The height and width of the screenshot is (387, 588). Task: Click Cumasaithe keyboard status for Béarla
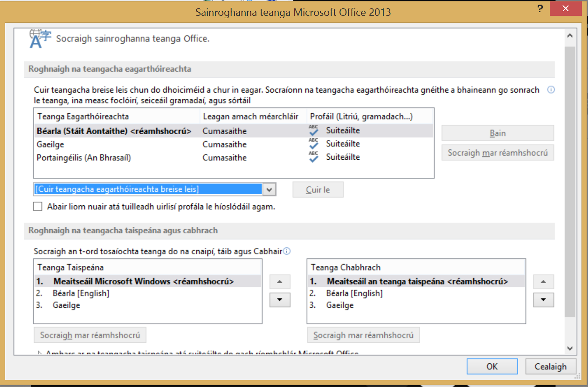tap(224, 131)
